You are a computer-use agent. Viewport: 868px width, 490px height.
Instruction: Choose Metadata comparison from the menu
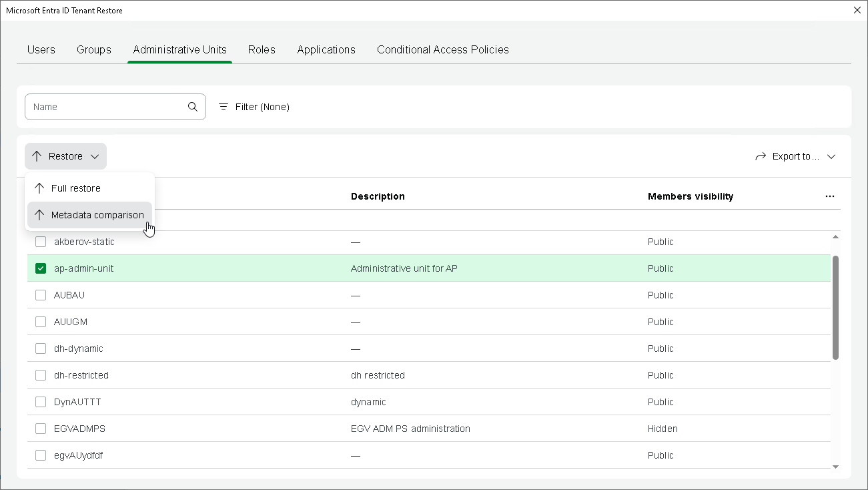click(97, 215)
